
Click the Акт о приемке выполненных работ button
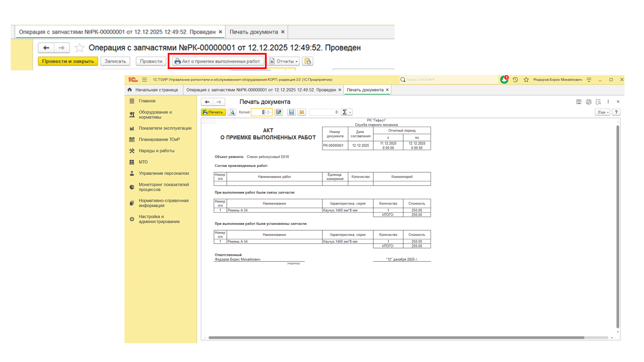[217, 61]
